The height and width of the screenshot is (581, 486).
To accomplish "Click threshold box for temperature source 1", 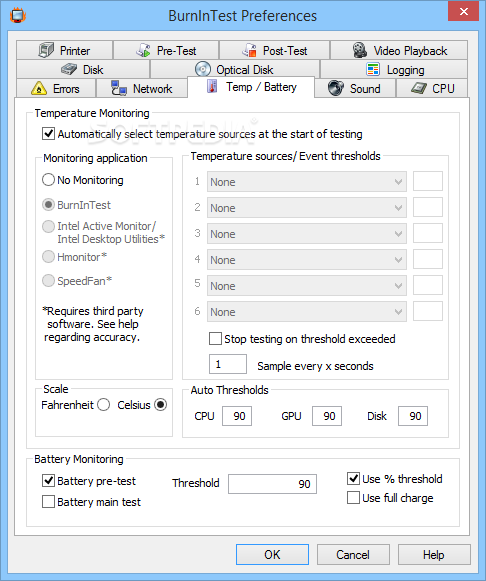I will point(428,181).
